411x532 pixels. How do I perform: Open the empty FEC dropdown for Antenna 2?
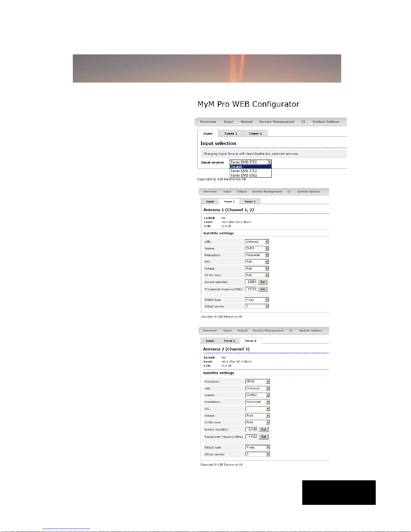(258, 409)
